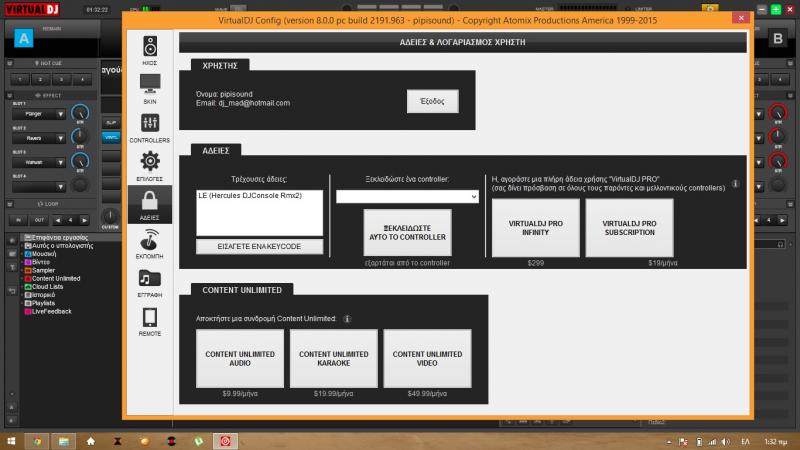The width and height of the screenshot is (800, 450).
Task: Collapse the EFFECT panel menu
Action: tap(10, 95)
